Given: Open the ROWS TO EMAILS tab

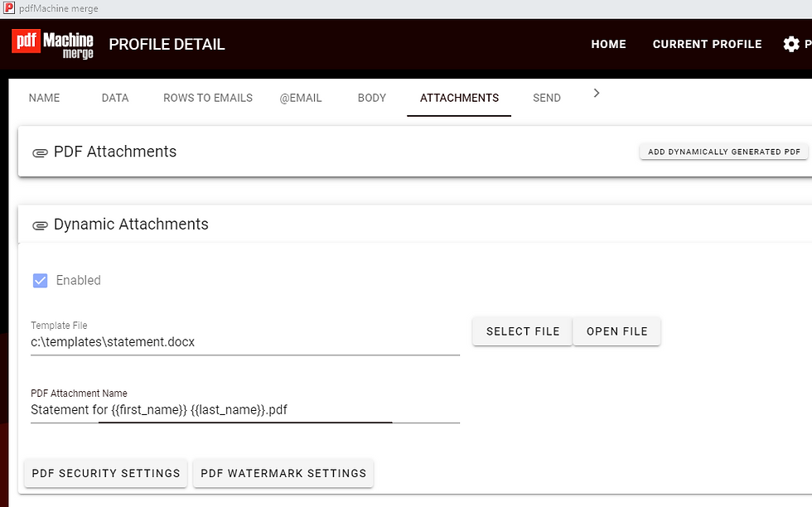Looking at the screenshot, I should (x=208, y=98).
